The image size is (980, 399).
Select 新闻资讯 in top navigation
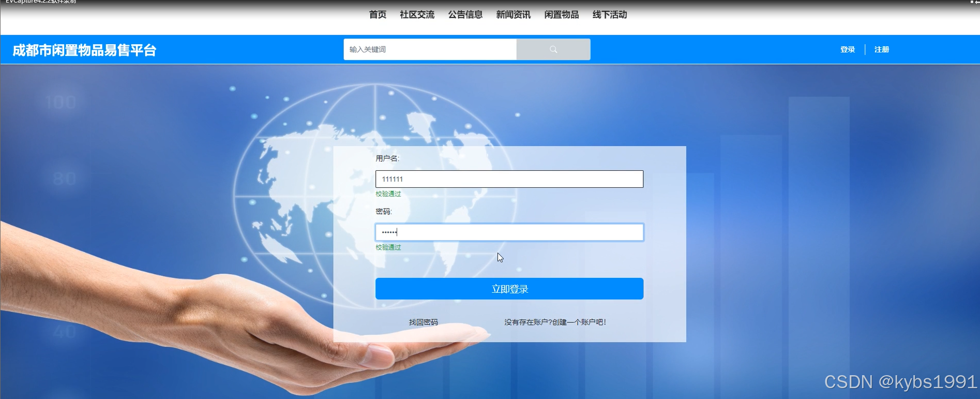[x=514, y=14]
